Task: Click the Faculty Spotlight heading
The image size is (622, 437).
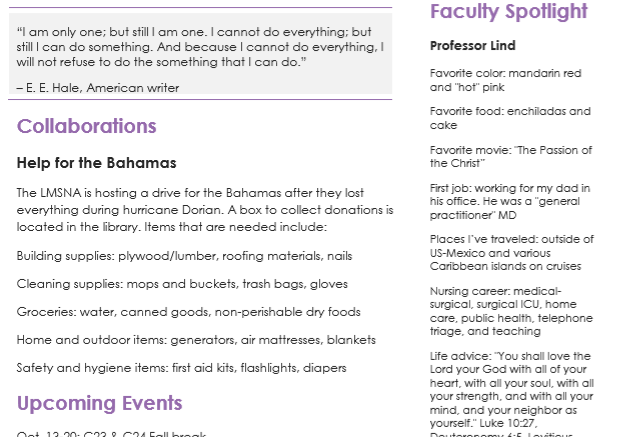Action: point(509,12)
